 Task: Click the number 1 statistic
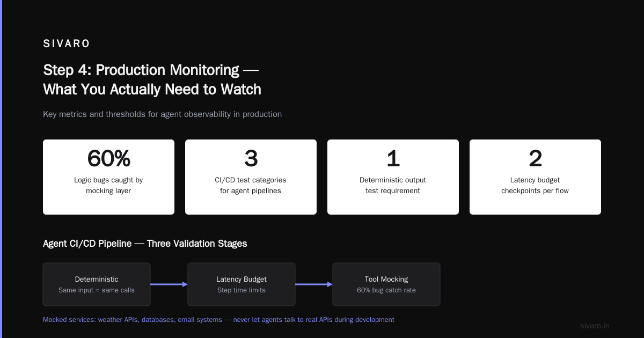[393, 159]
